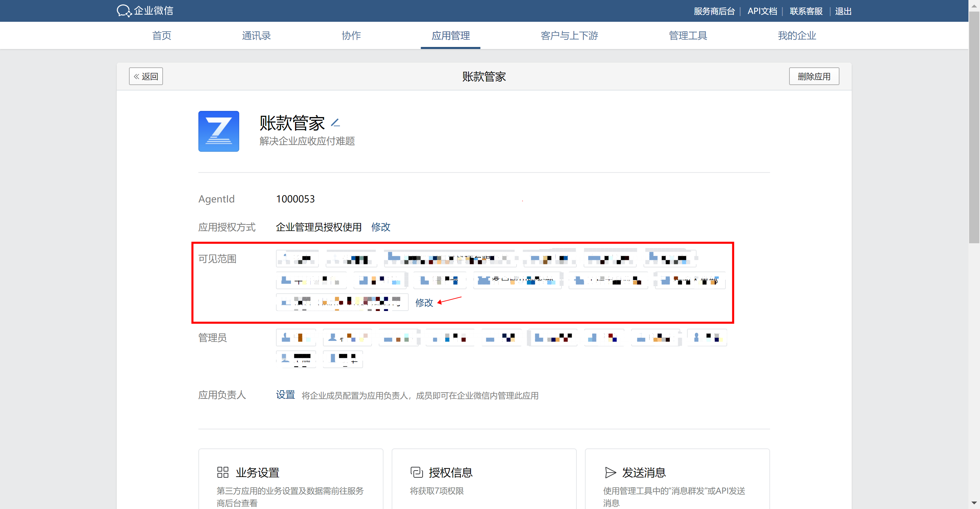Click the 联系客服 link
The image size is (980, 509).
point(806,11)
